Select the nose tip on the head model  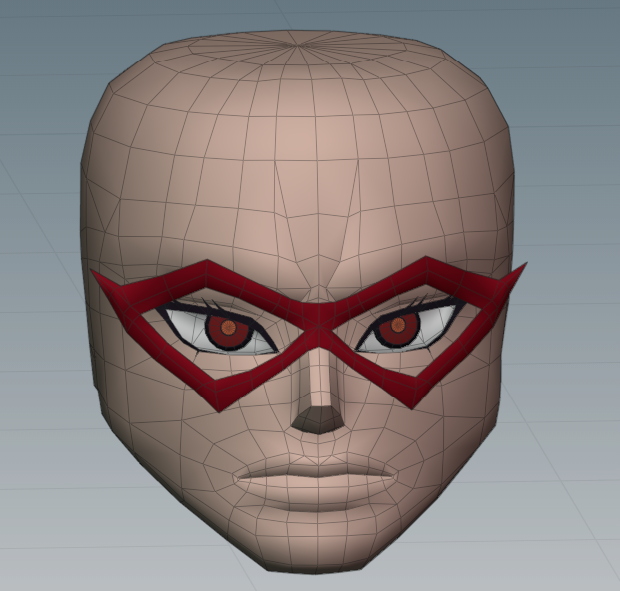coord(319,421)
